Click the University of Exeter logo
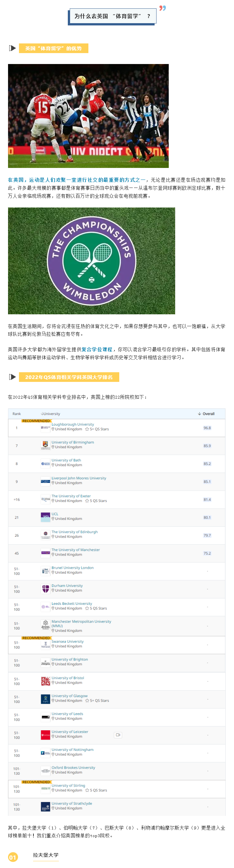The image size is (234, 868). click(x=45, y=499)
